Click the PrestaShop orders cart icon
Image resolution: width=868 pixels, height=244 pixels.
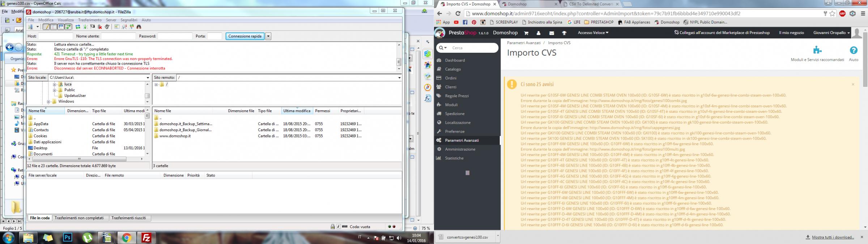coord(526,33)
